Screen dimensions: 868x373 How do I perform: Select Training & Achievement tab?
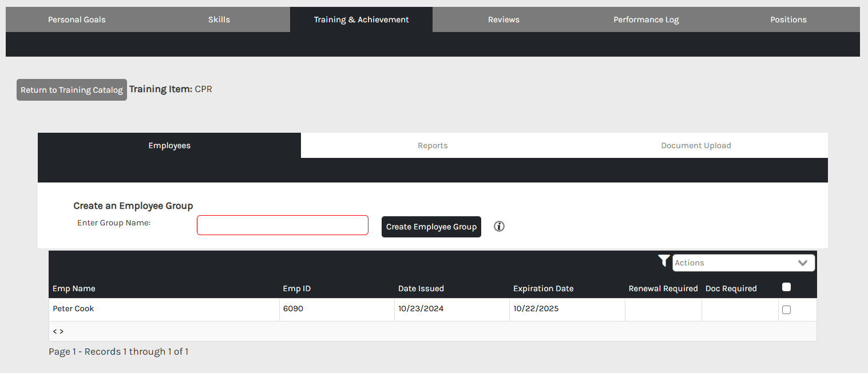[361, 19]
